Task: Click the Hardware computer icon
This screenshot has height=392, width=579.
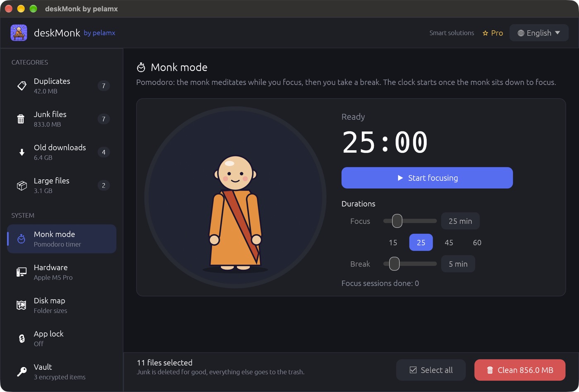Action: coord(22,272)
